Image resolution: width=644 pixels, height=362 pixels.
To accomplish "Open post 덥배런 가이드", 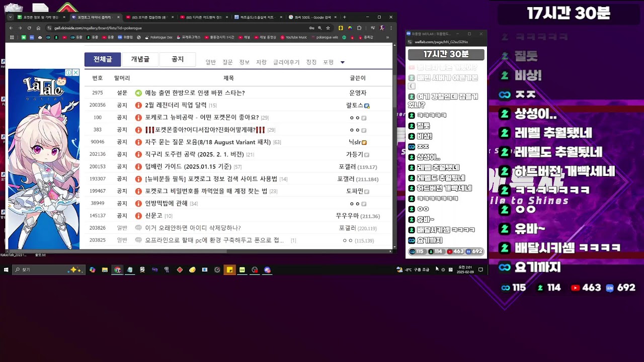I will coord(188,166).
